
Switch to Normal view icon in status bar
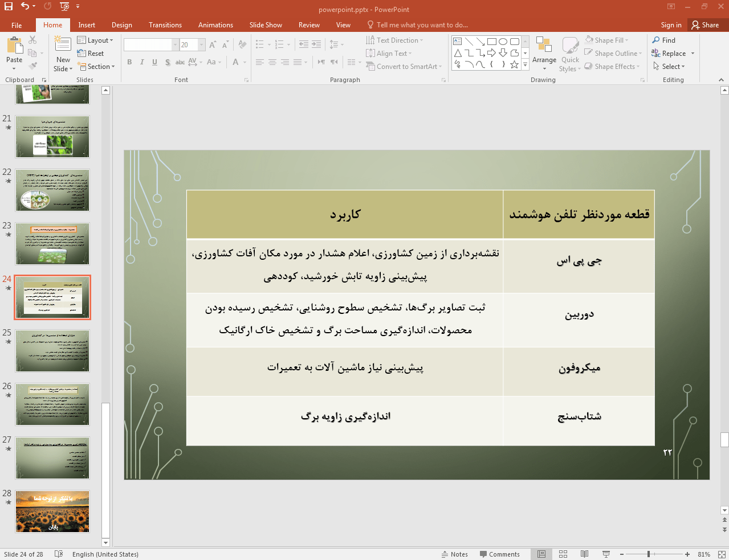(x=541, y=554)
